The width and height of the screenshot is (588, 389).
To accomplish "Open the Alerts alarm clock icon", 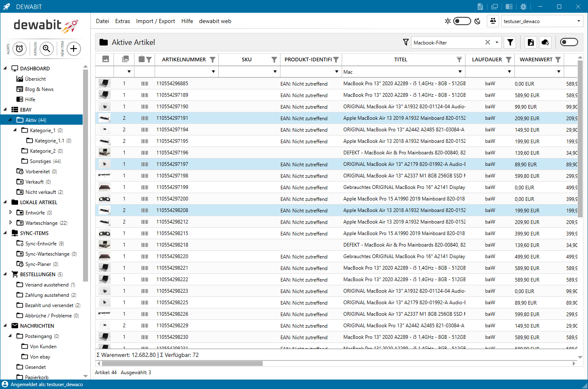I will tap(19, 49).
